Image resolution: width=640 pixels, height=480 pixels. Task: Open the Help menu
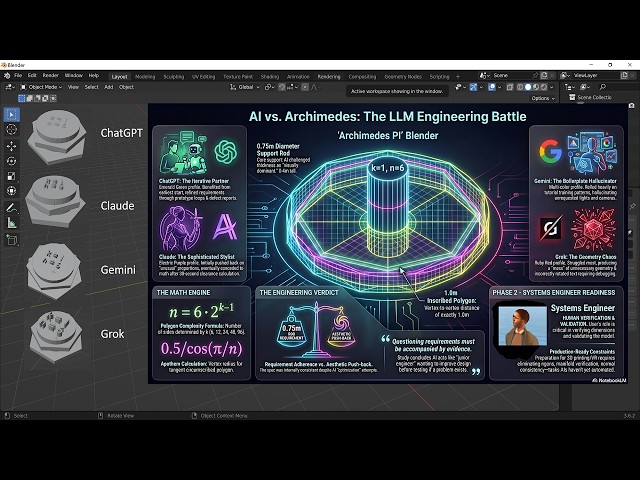(94, 76)
